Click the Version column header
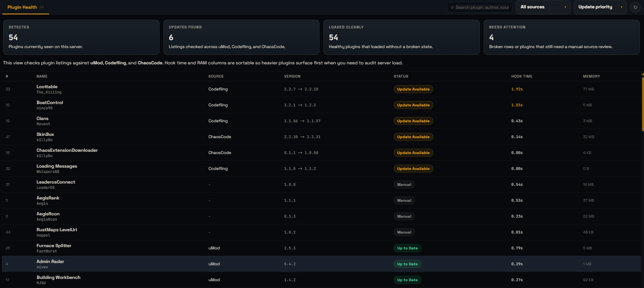This screenshot has height=288, width=644. click(x=292, y=76)
